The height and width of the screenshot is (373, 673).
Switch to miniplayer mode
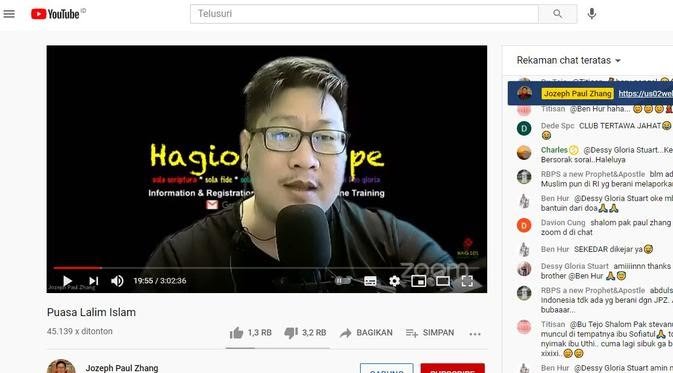(x=418, y=281)
